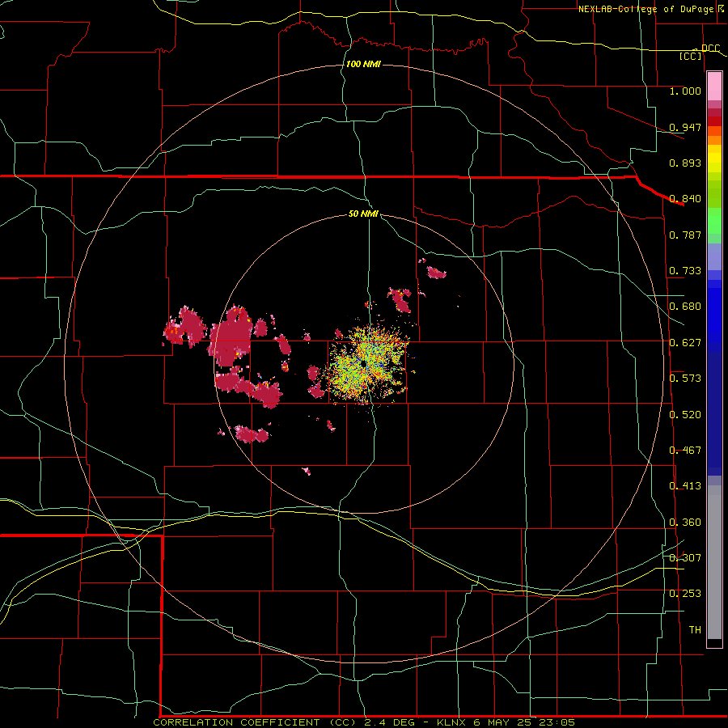Click the 2.4 DEG elevation text
Image resolution: width=728 pixels, height=728 pixels.
pos(390,722)
